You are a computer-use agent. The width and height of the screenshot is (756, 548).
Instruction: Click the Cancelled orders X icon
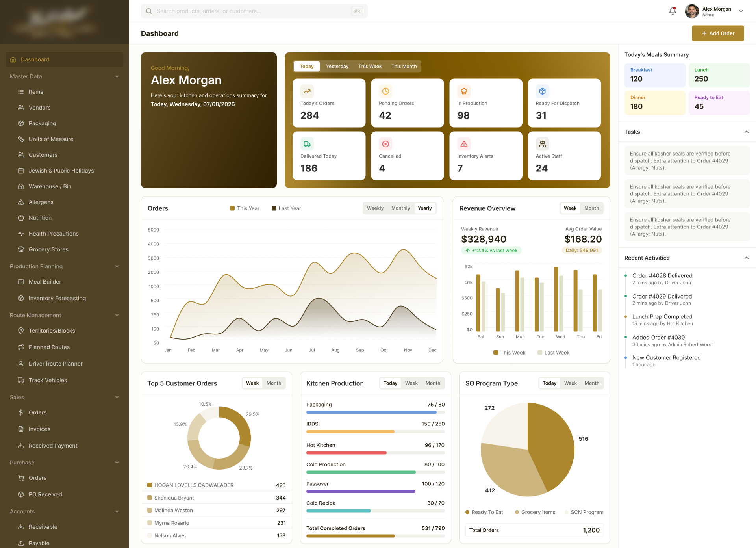385,144
